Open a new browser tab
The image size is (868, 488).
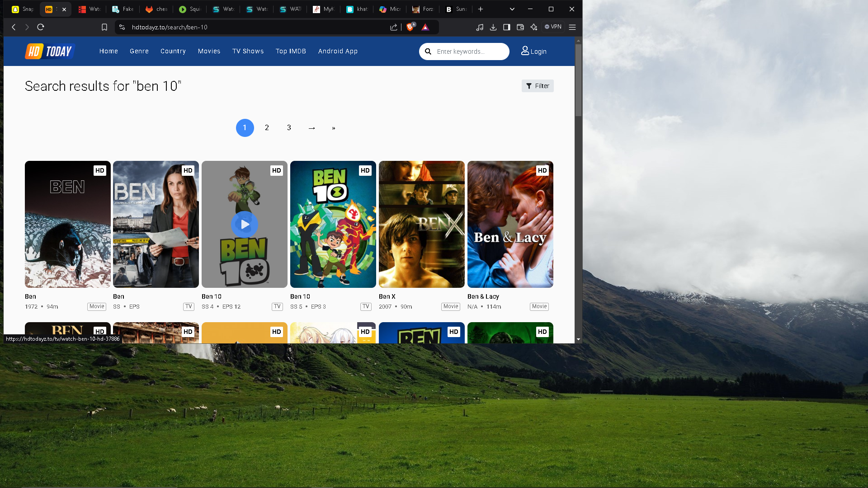click(x=481, y=9)
